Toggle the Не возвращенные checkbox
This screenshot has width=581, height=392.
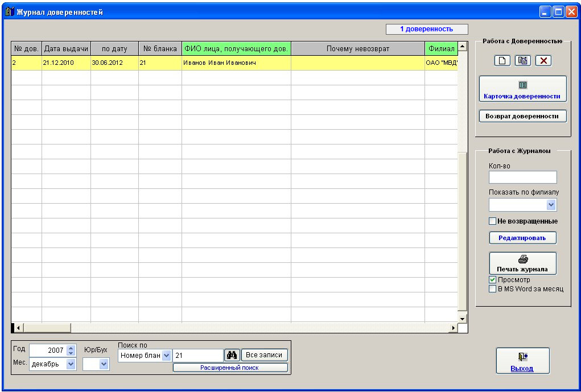click(x=492, y=221)
